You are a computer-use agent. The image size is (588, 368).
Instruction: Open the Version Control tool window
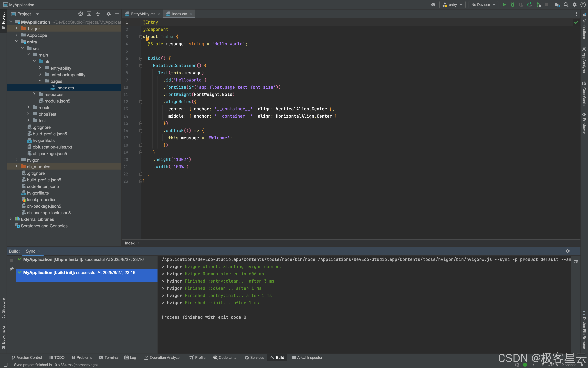click(27, 357)
